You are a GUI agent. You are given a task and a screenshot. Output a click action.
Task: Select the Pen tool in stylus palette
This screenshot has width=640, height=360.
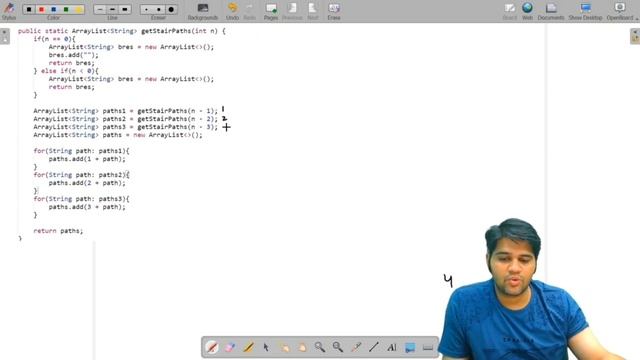pyautogui.click(x=212, y=347)
